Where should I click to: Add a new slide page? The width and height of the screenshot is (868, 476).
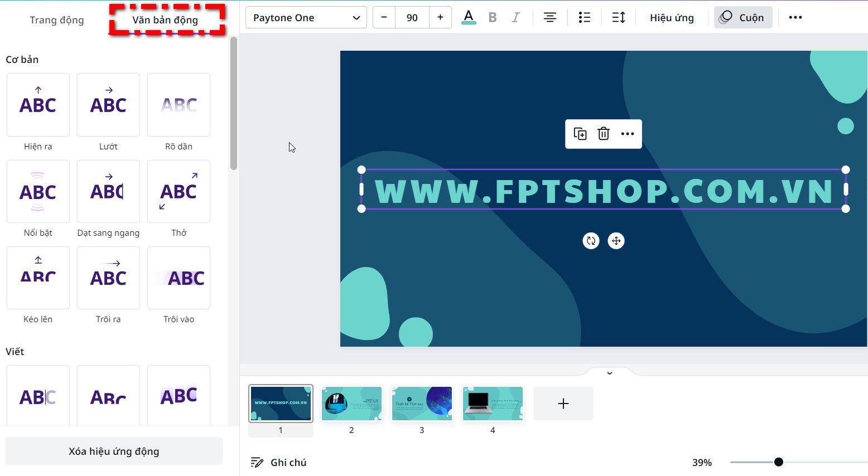tap(563, 404)
